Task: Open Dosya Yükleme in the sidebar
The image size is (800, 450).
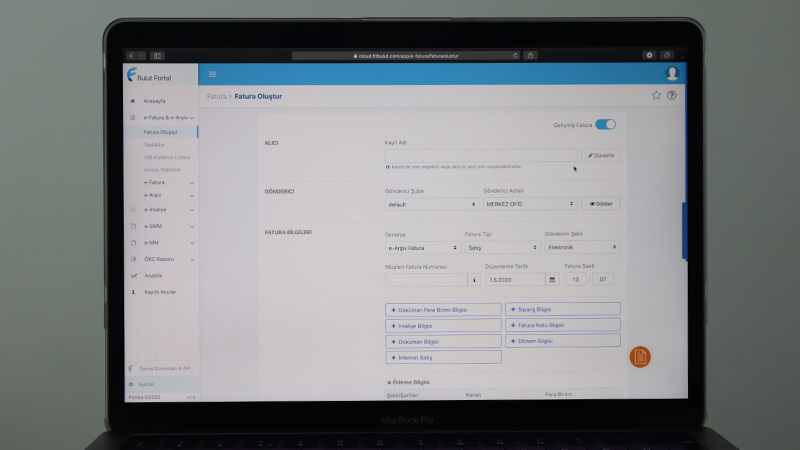Action: tap(162, 170)
